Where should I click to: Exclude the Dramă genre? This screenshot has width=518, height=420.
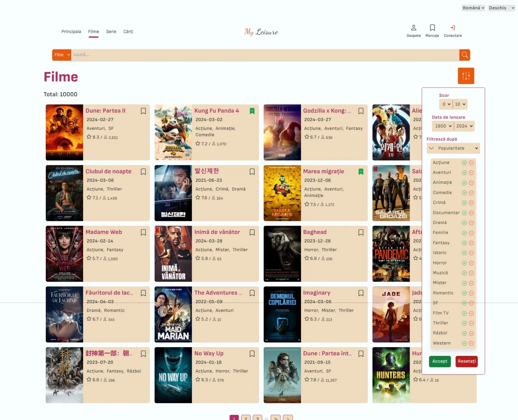471,223
